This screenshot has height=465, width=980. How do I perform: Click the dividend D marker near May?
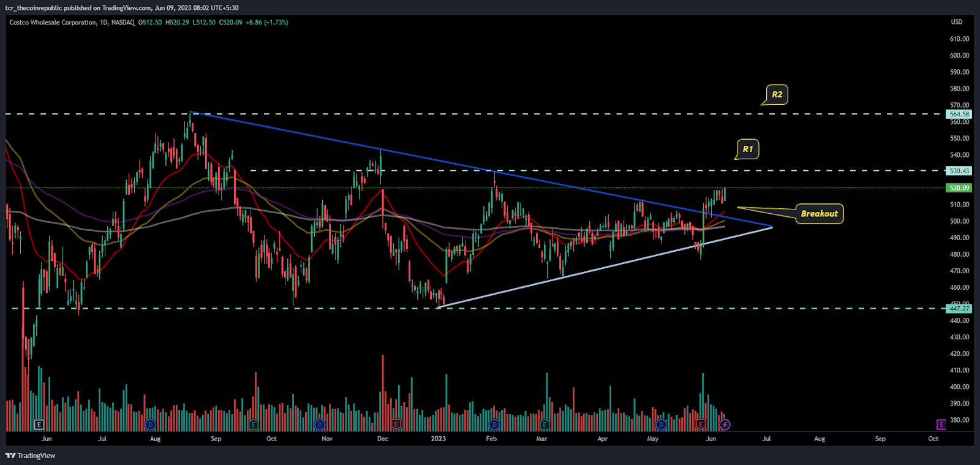coord(661,425)
